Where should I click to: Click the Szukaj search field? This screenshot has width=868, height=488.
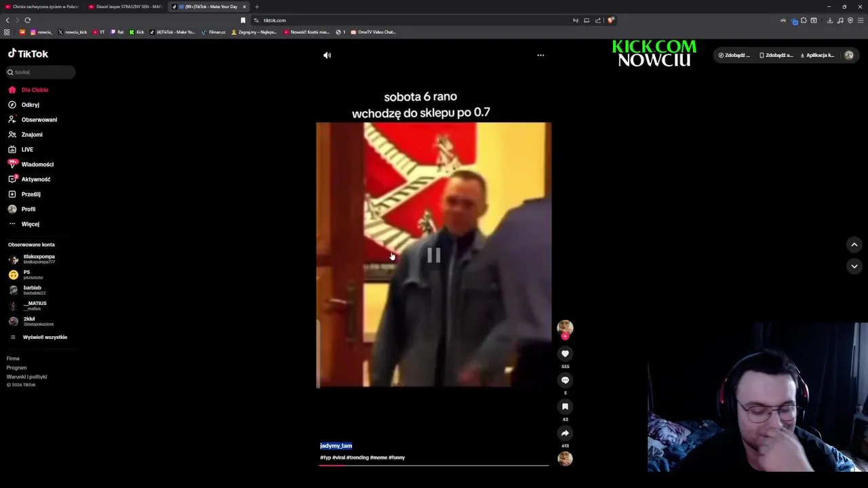tap(41, 72)
